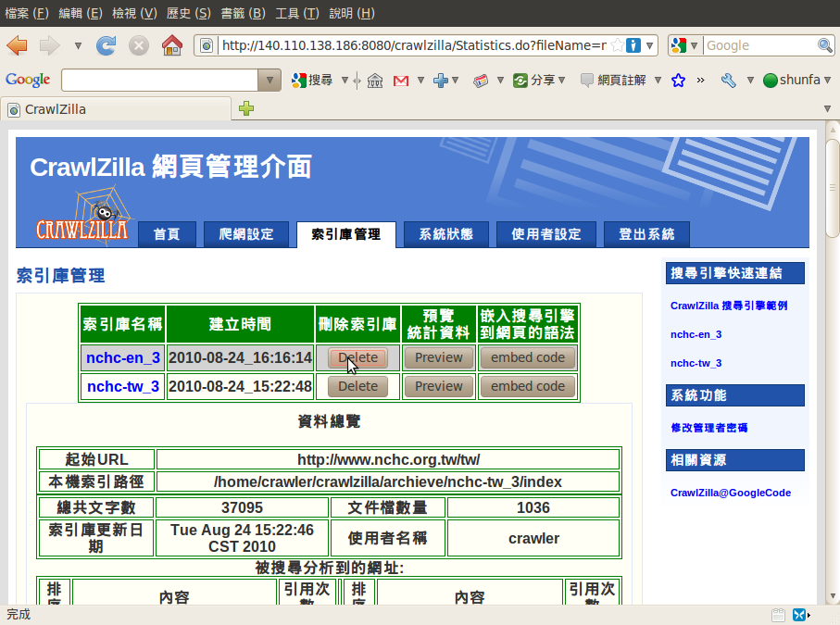Click the search magnifier icon in search box
Image resolution: width=840 pixels, height=625 pixels.
pos(824,45)
